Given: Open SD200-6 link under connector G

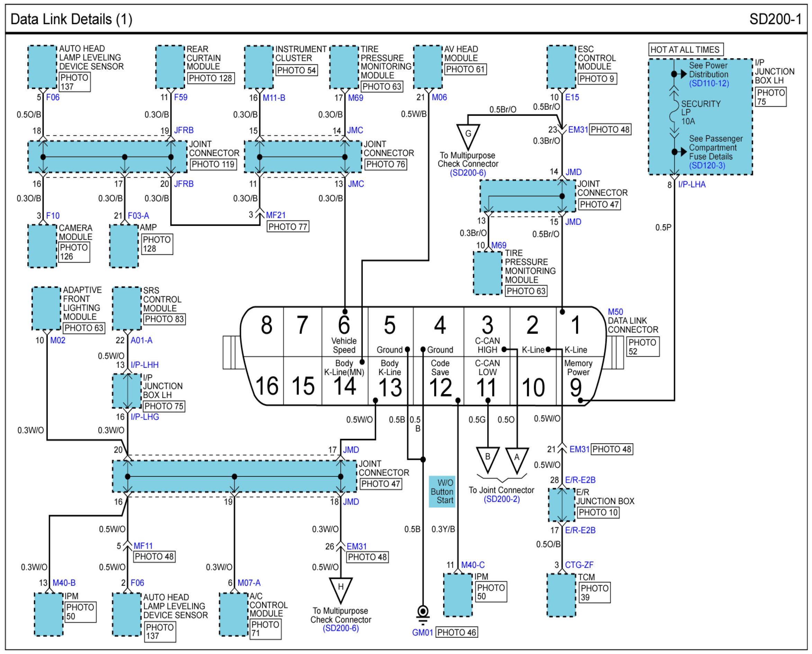Looking at the screenshot, I should coord(468,173).
